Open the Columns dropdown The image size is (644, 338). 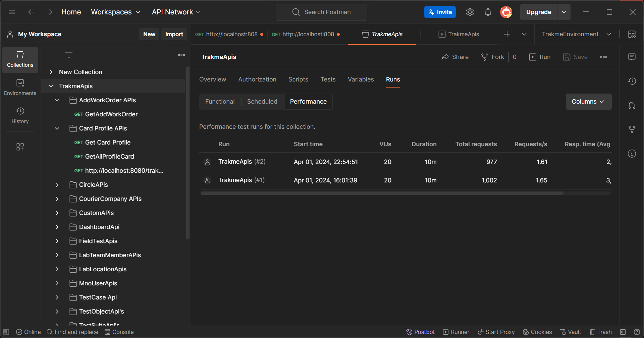click(x=589, y=102)
